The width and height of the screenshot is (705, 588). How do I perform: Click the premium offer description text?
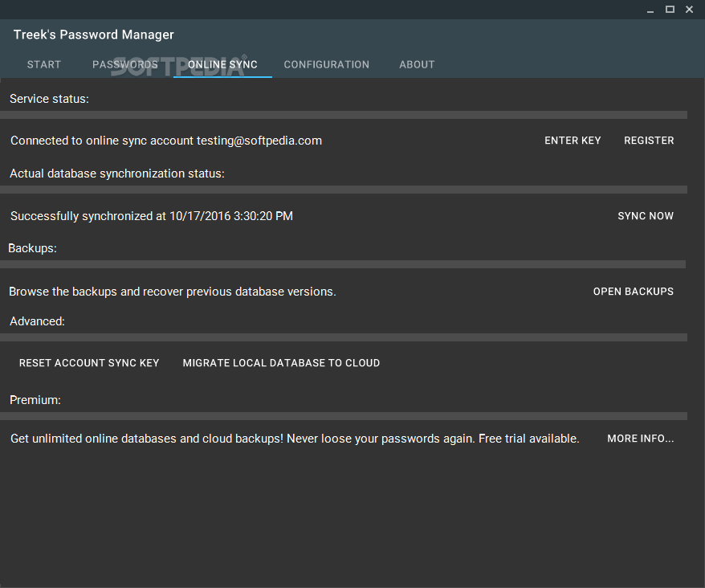[x=295, y=439]
